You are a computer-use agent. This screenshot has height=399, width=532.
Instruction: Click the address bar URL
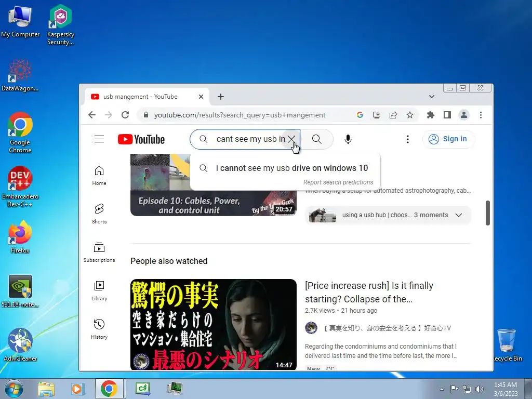pos(240,115)
